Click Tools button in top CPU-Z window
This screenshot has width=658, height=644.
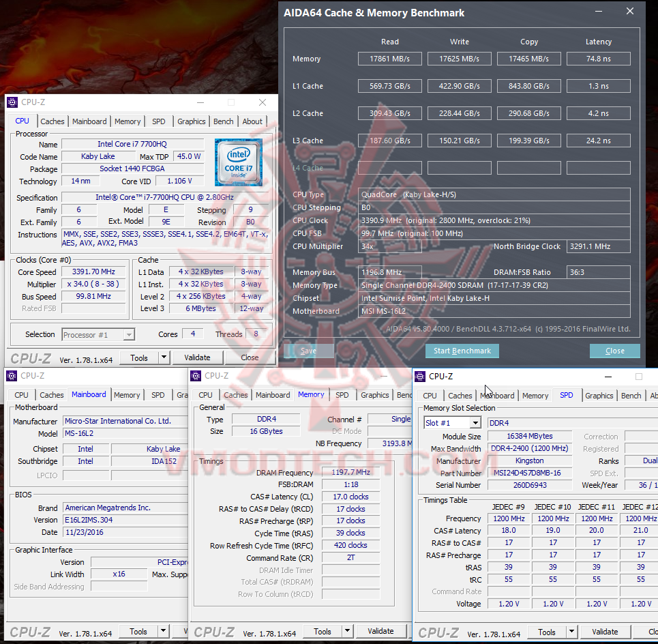point(139,357)
